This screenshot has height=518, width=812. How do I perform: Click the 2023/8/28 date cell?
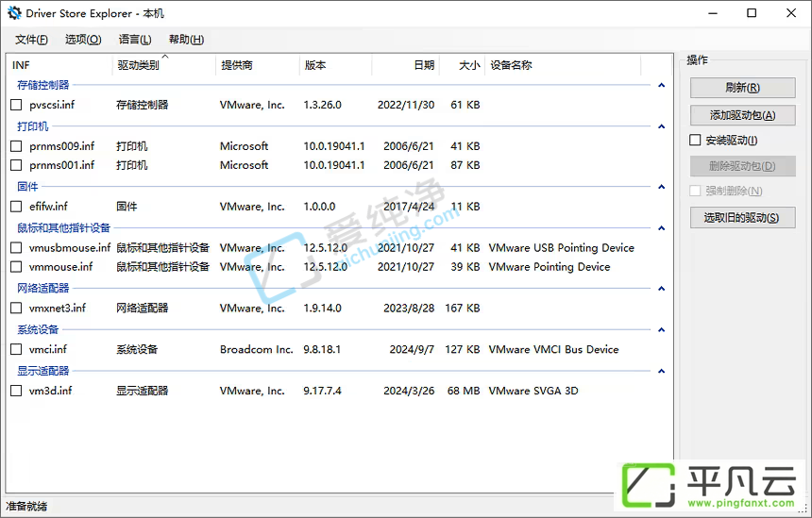coord(409,308)
